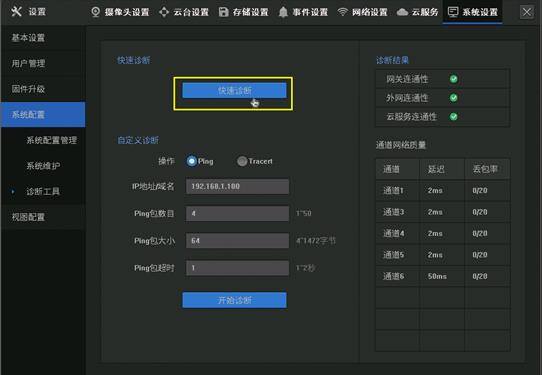Viewport: 542px width, 375px height.
Task: Open 系统维护 submenu item
Action: point(43,166)
